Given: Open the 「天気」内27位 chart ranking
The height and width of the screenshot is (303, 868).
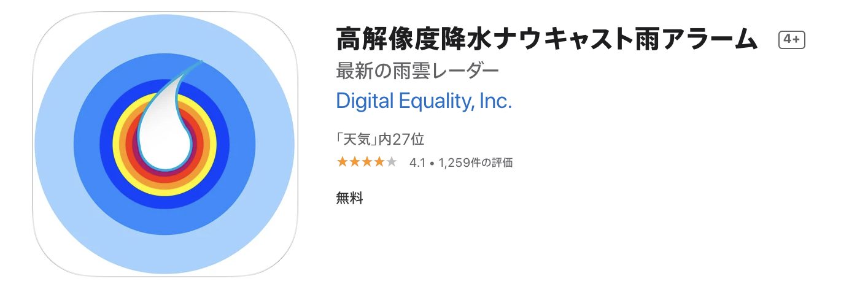Looking at the screenshot, I should pos(380,140).
